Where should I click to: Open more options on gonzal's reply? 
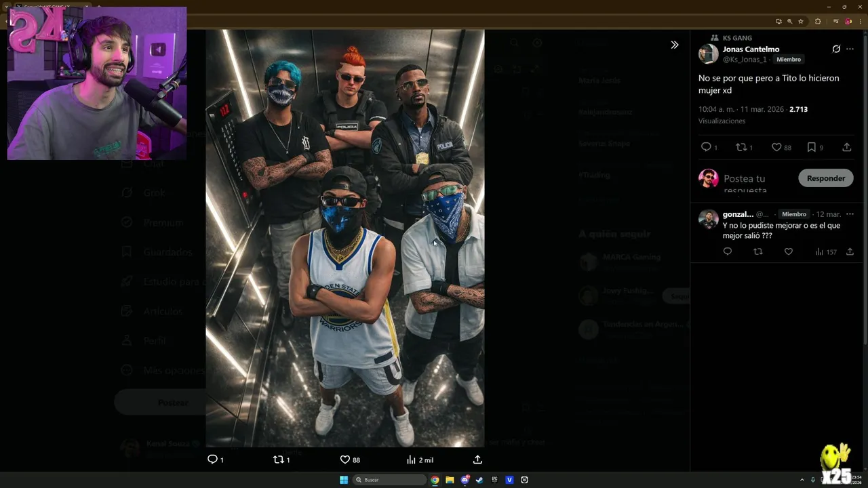click(x=850, y=214)
